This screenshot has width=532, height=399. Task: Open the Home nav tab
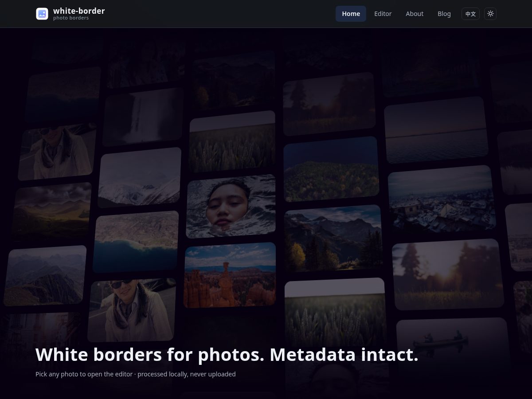tap(351, 14)
